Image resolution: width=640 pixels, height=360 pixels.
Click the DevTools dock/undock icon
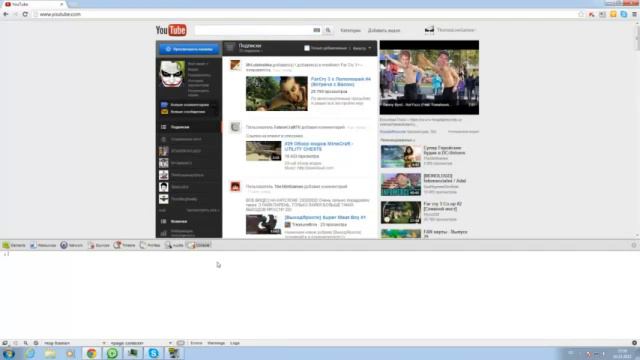pyautogui.click(x=5, y=343)
